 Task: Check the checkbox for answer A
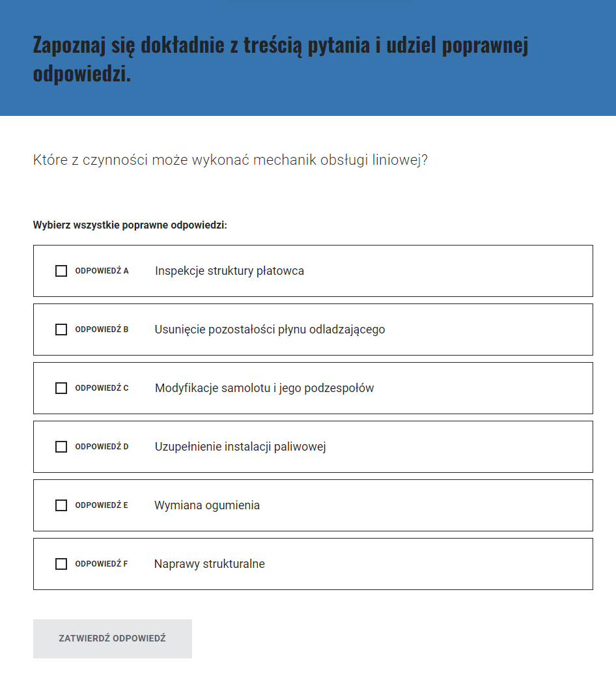point(61,271)
